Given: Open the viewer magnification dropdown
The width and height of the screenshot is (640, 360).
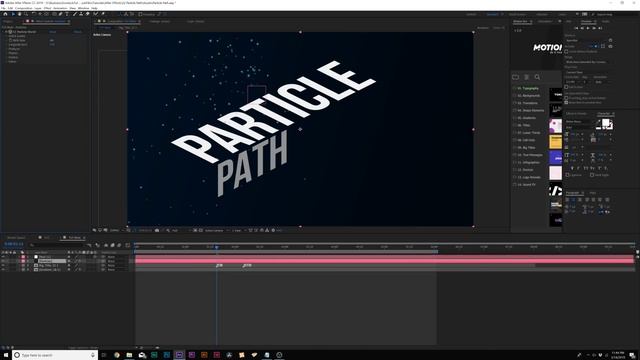Looking at the screenshot, I should [x=116, y=230].
